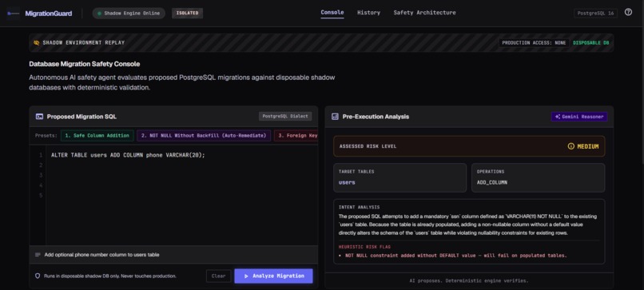644x290 pixels.
Task: Click the NOT NULL constraint risk flag line
Action: (x=456, y=256)
